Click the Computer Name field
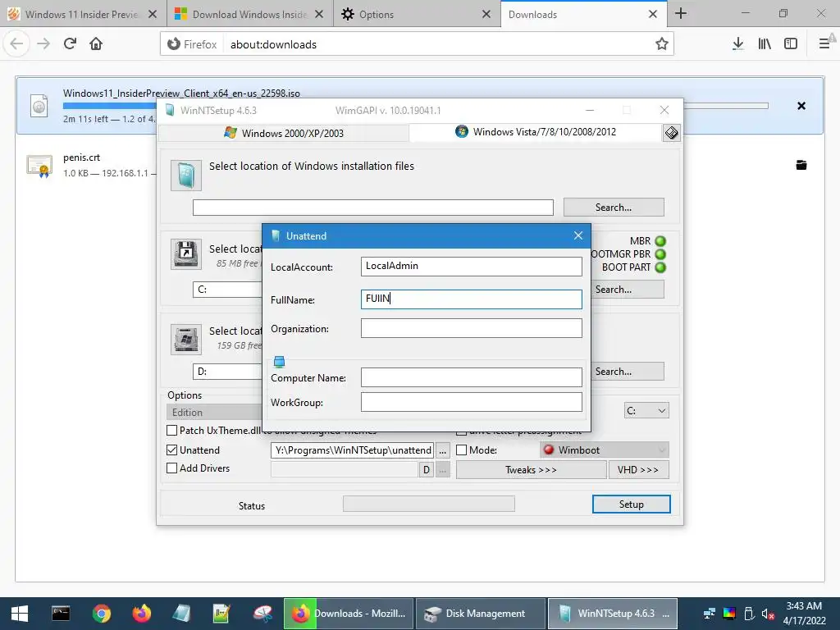 [472, 377]
